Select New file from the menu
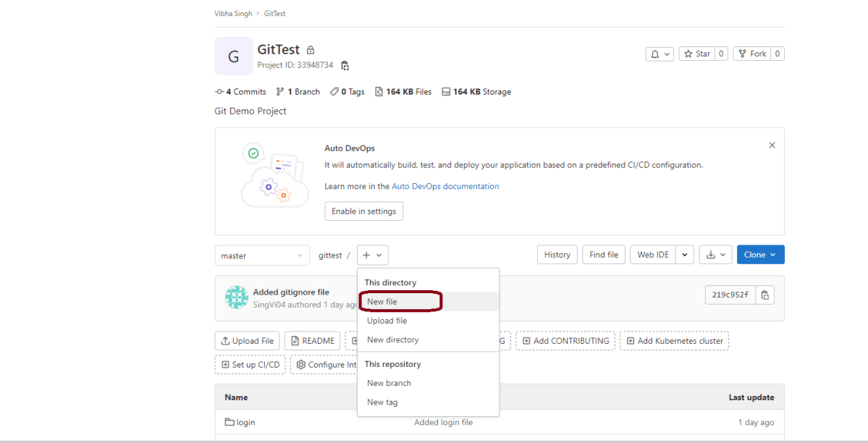Viewport: 868px width, 443px height. click(382, 302)
